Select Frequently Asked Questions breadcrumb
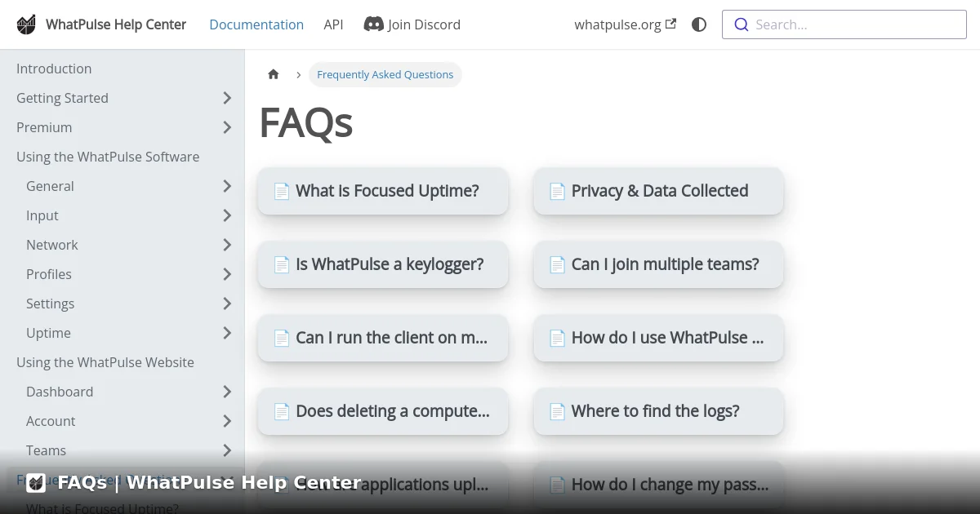 coord(385,74)
